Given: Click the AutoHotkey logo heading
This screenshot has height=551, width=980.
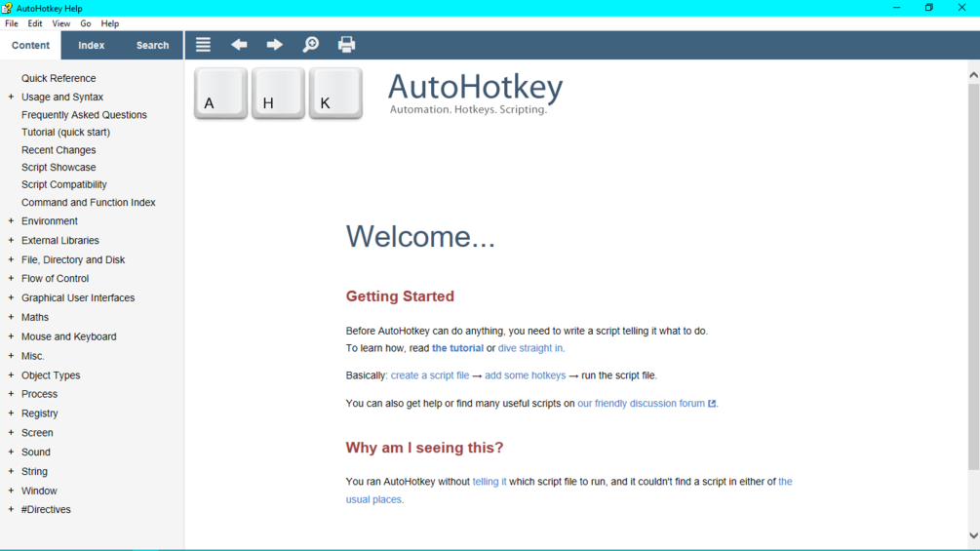Looking at the screenshot, I should (475, 93).
